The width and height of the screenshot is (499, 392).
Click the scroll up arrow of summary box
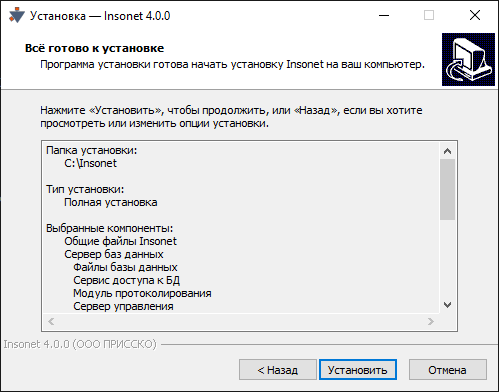pos(447,151)
